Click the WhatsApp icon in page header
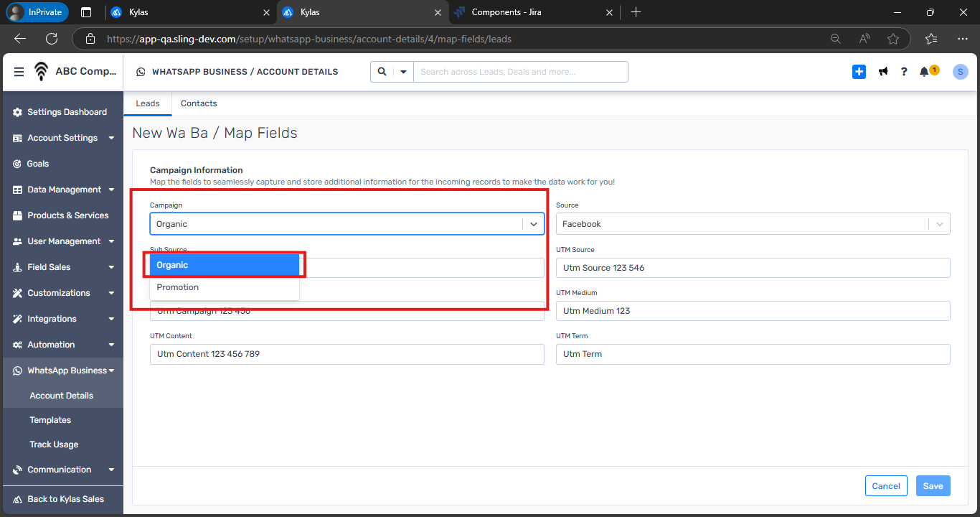 141,72
